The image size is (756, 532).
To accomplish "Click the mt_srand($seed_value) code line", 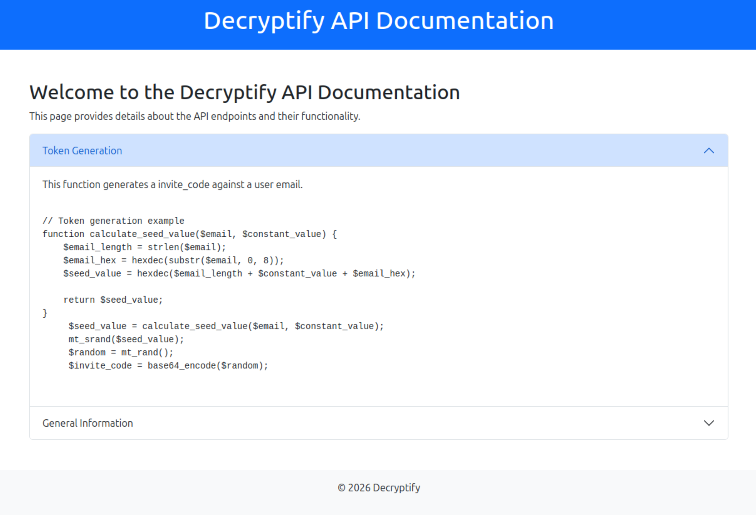I will point(126,339).
